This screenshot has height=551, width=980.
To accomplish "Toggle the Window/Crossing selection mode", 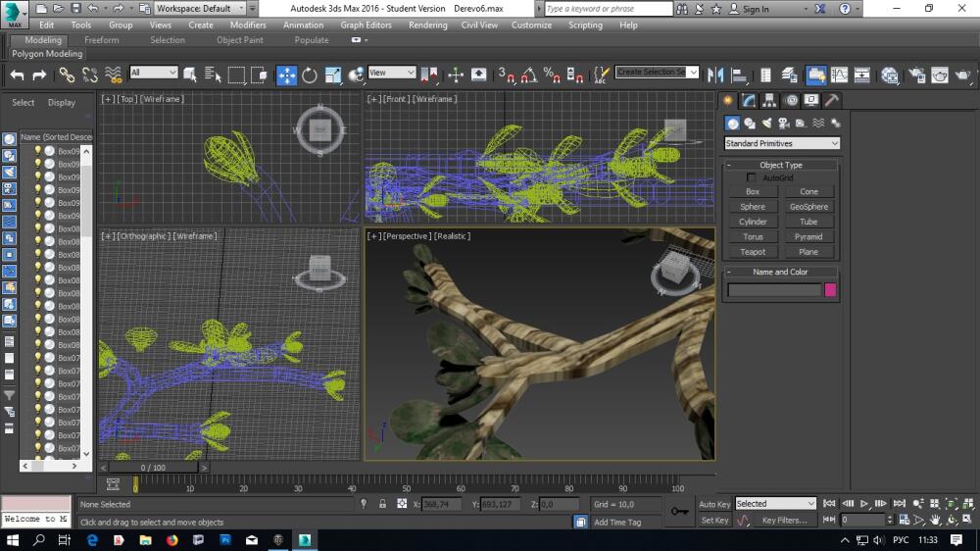I will (260, 75).
